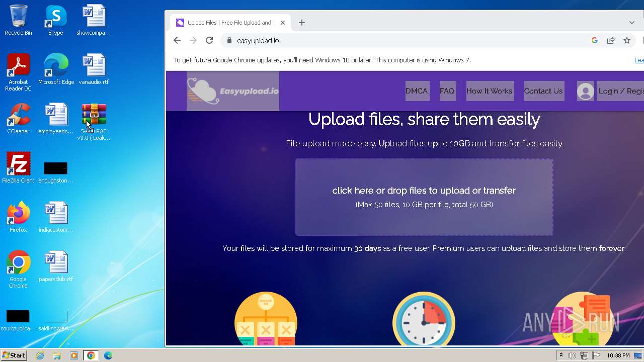Open media player from taskbar
644x362 pixels.
click(x=74, y=355)
